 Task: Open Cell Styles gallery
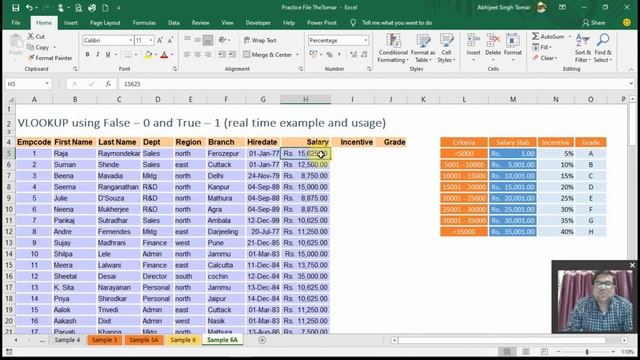pos(446,48)
